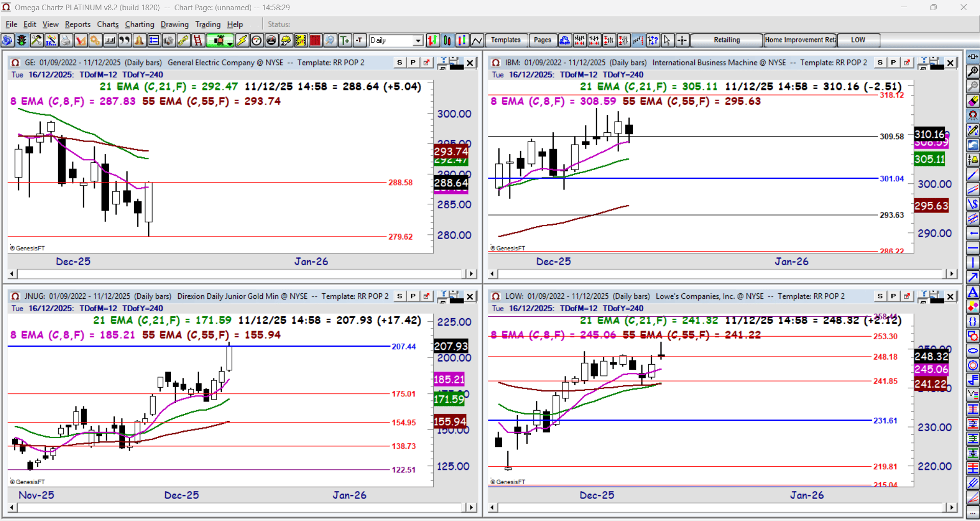Image resolution: width=980 pixels, height=521 pixels.
Task: Switch to line chart style icon
Action: point(477,40)
